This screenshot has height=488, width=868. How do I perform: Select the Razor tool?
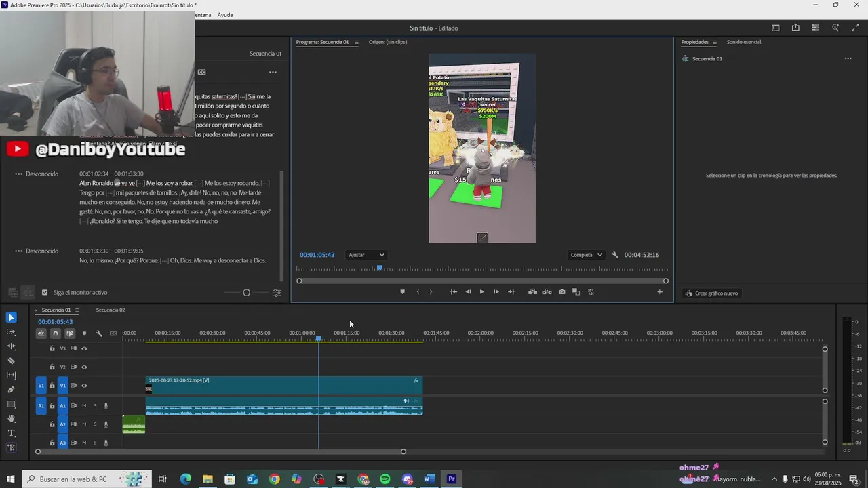(12, 361)
